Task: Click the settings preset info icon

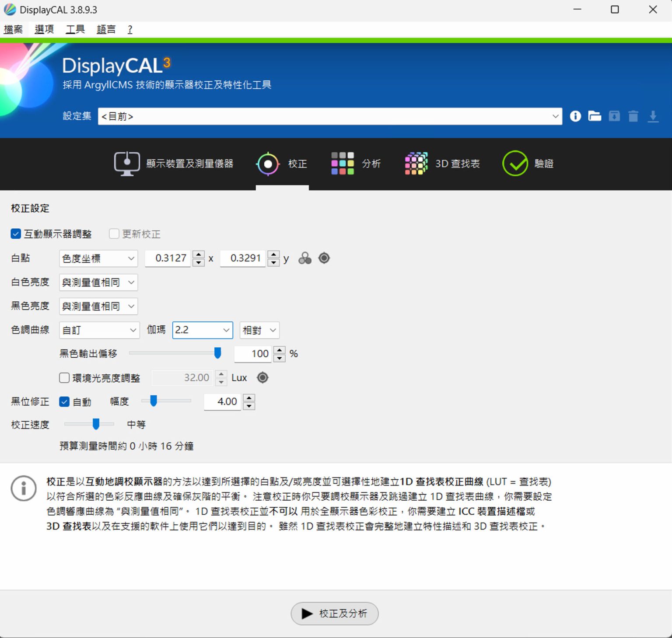Action: click(x=575, y=116)
